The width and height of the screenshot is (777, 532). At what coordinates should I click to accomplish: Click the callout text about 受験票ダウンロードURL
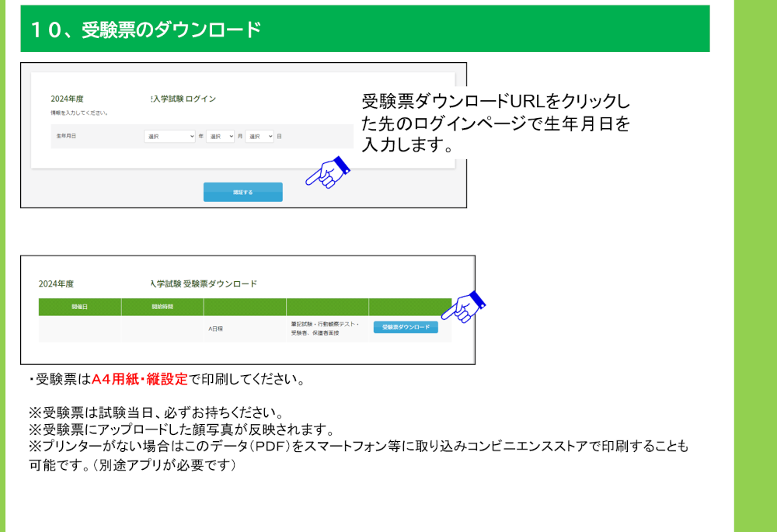(x=495, y=123)
